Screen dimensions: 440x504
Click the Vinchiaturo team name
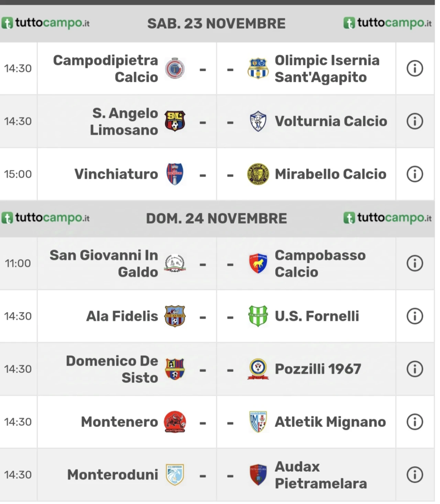[x=116, y=174]
